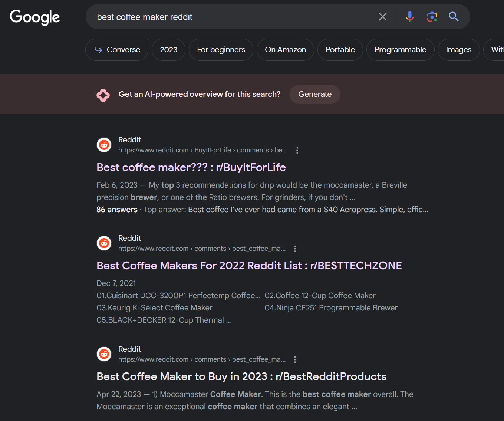
Task: Toggle the Programmable search filter
Action: click(400, 49)
